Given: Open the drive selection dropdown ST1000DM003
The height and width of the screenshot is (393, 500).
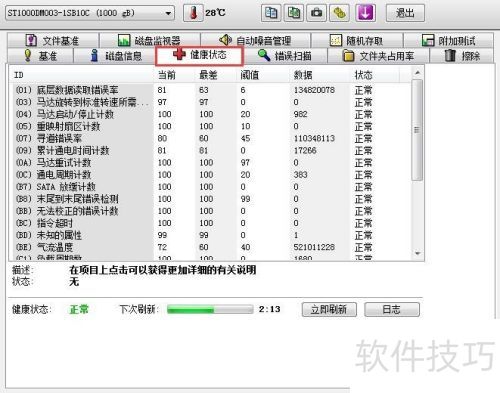Looking at the screenshot, I should click(x=90, y=13).
